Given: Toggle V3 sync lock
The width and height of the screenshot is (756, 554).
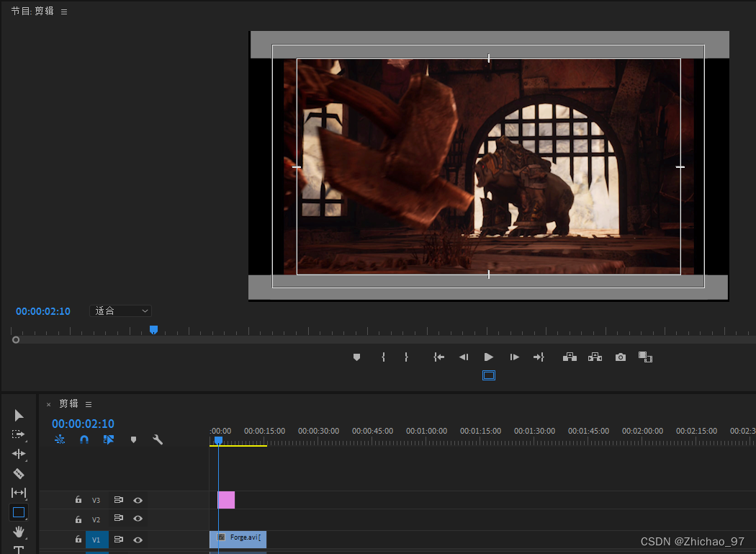Looking at the screenshot, I should (119, 500).
